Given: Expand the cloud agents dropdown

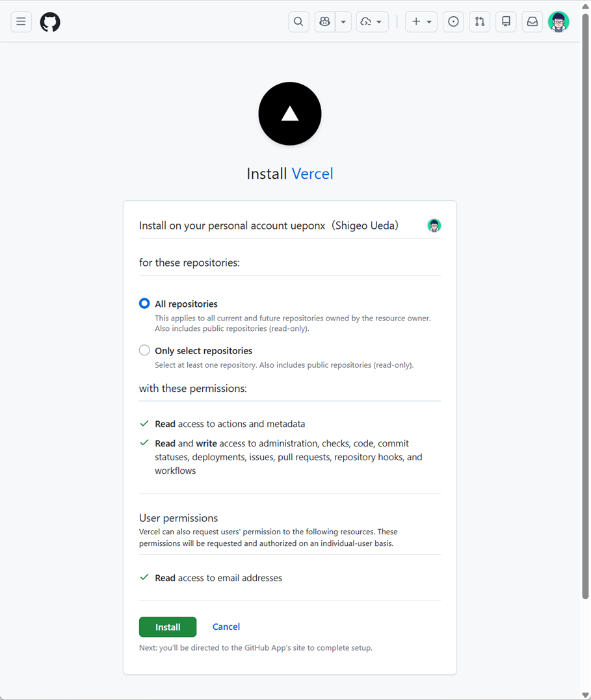Looking at the screenshot, I should (x=372, y=21).
